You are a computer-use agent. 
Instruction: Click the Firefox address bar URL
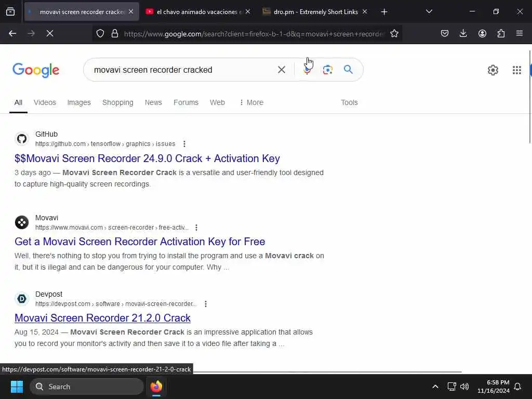pyautogui.click(x=254, y=34)
